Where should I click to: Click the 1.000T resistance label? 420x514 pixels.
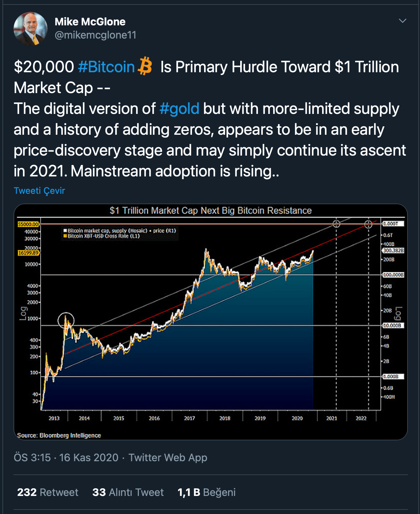(x=392, y=224)
